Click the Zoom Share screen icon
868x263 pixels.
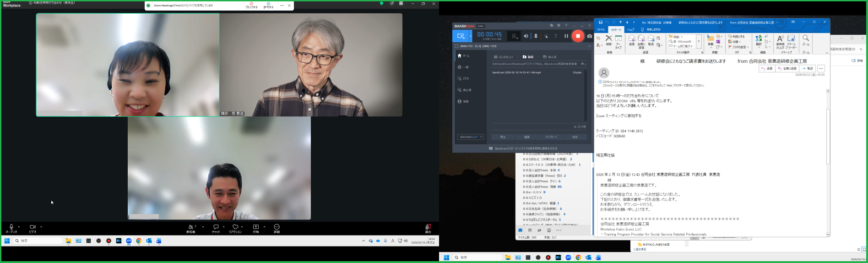point(256,227)
